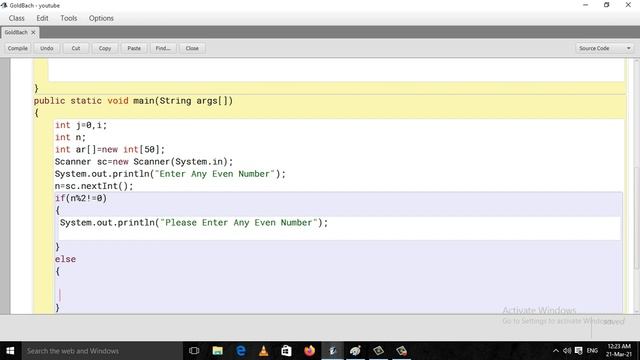The image size is (640, 360).
Task: Show hidden system tray icons
Action: click(556, 351)
